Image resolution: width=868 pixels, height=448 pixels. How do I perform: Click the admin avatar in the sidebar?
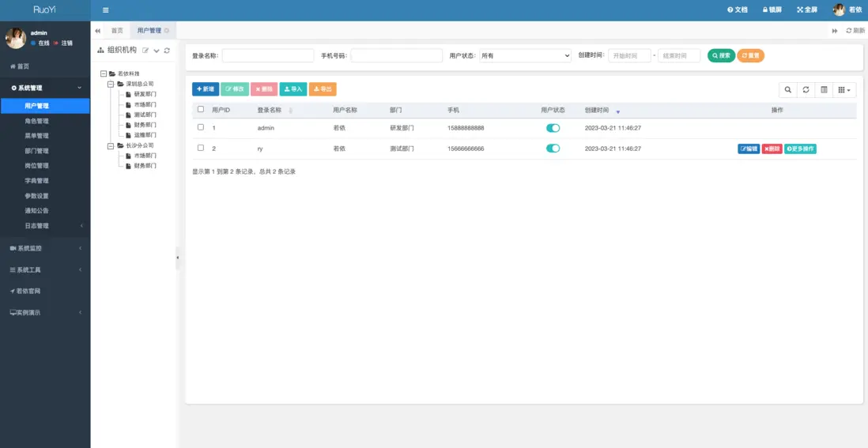click(x=16, y=38)
